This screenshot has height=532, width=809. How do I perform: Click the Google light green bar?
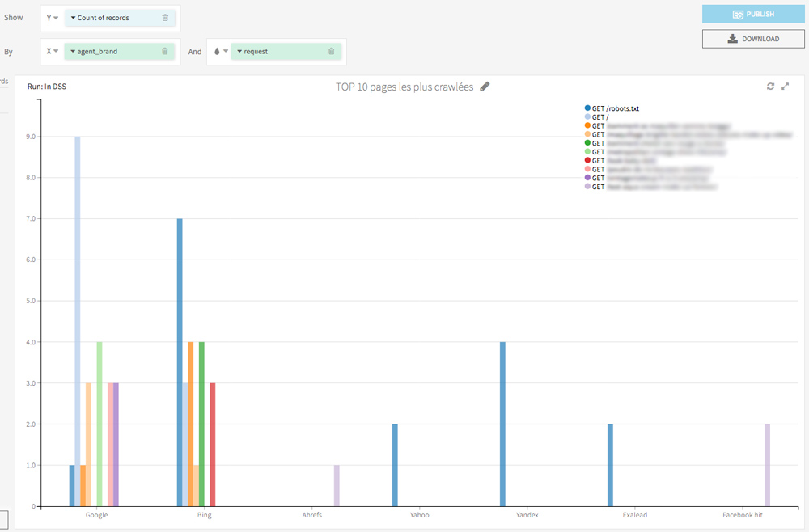click(99, 424)
